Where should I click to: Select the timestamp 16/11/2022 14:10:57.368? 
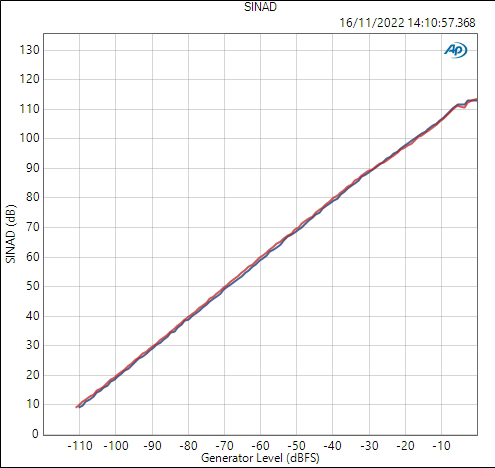coord(407,23)
